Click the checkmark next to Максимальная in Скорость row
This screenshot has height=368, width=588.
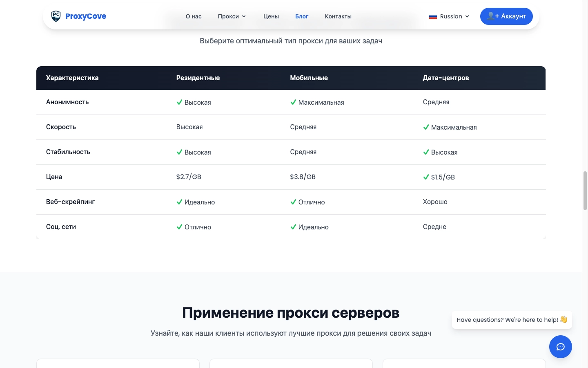point(426,127)
